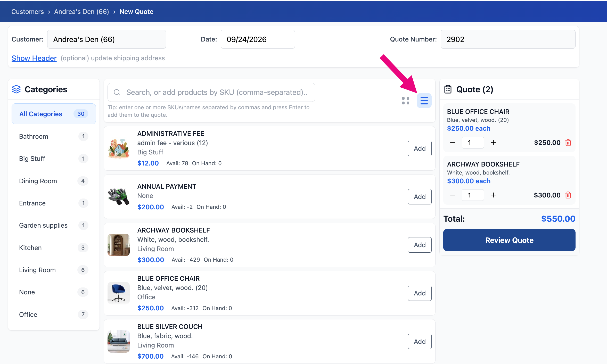This screenshot has height=364, width=607.
Task: Click the Review Quote button
Action: [x=509, y=240]
